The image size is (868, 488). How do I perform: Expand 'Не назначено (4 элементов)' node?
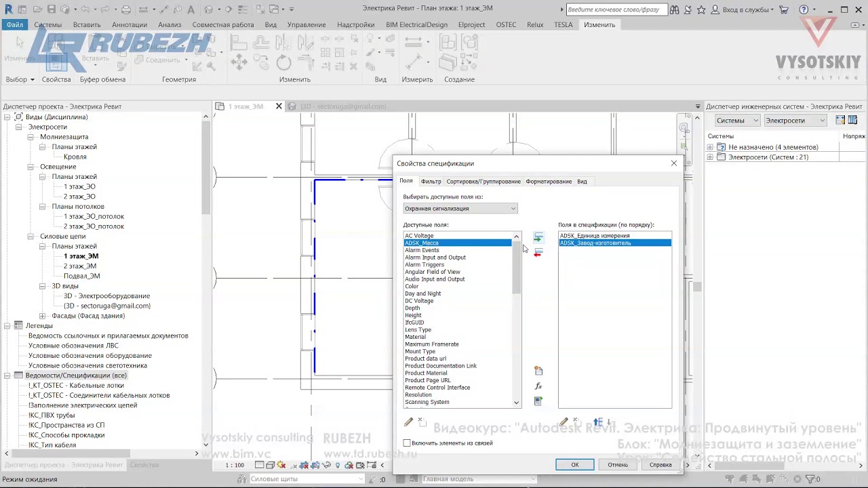710,147
